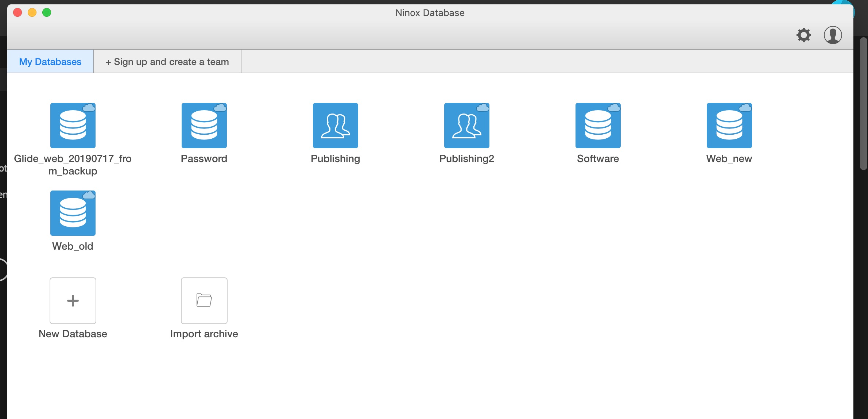Open the Web_new database icon
Viewport: 868px width, 419px height.
(729, 126)
